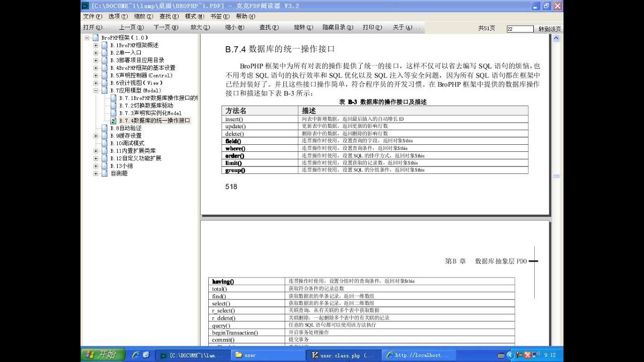
Task: Click the page icon beside B.7.2切换数据库驱动
Action: coord(113,106)
